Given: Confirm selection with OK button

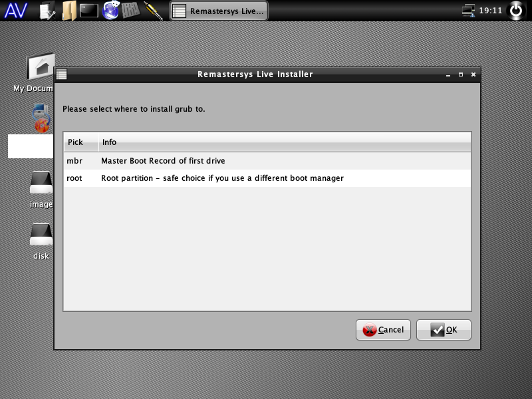Looking at the screenshot, I should (444, 330).
